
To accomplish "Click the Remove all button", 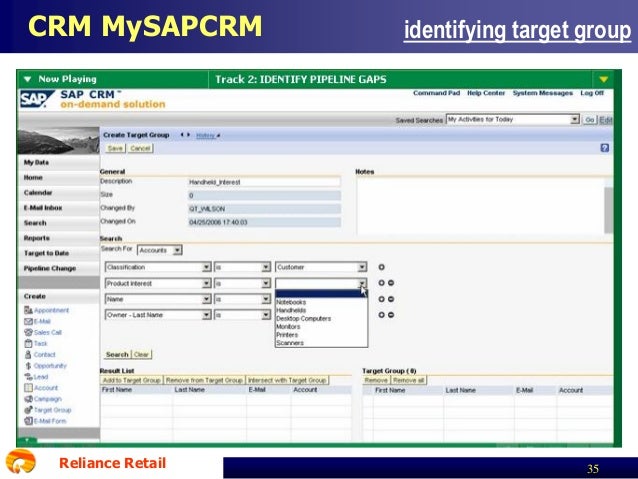I will tap(409, 380).
